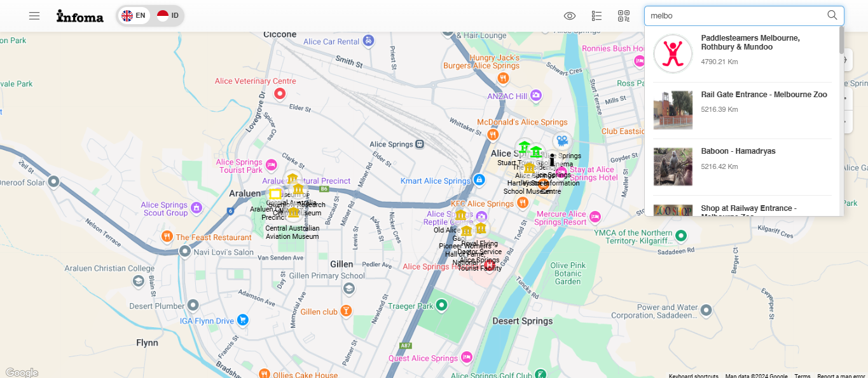The height and width of the screenshot is (378, 868).
Task: Click the blue cinema camera marker
Action: [561, 140]
